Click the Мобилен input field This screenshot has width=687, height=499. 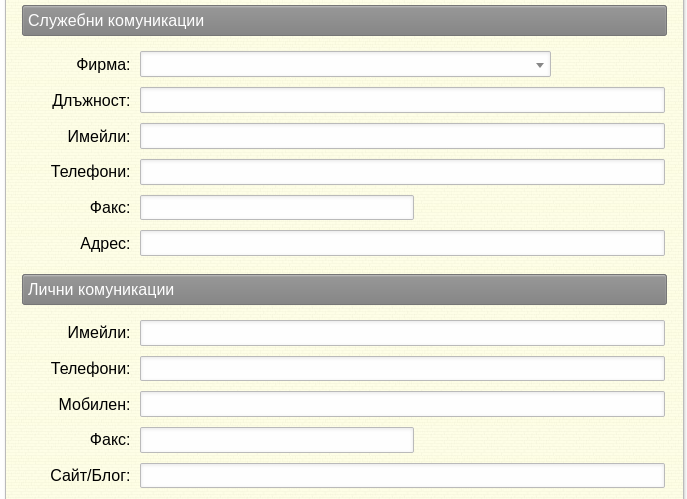tap(402, 404)
